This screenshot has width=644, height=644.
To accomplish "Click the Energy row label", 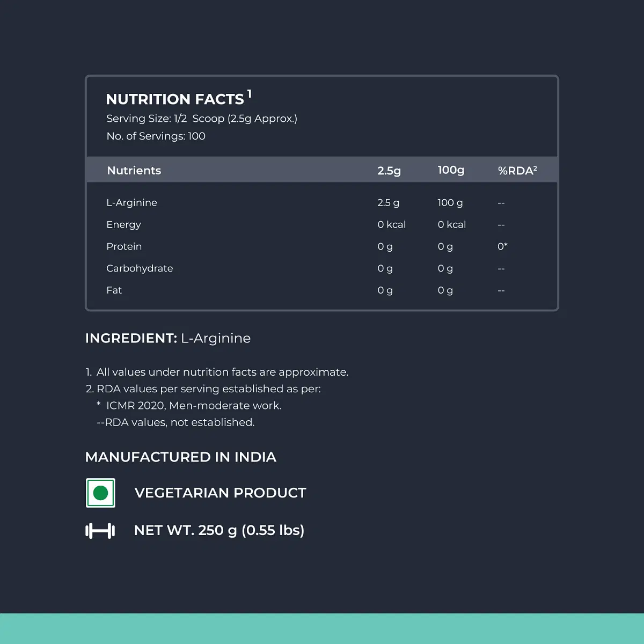I will point(123,225).
